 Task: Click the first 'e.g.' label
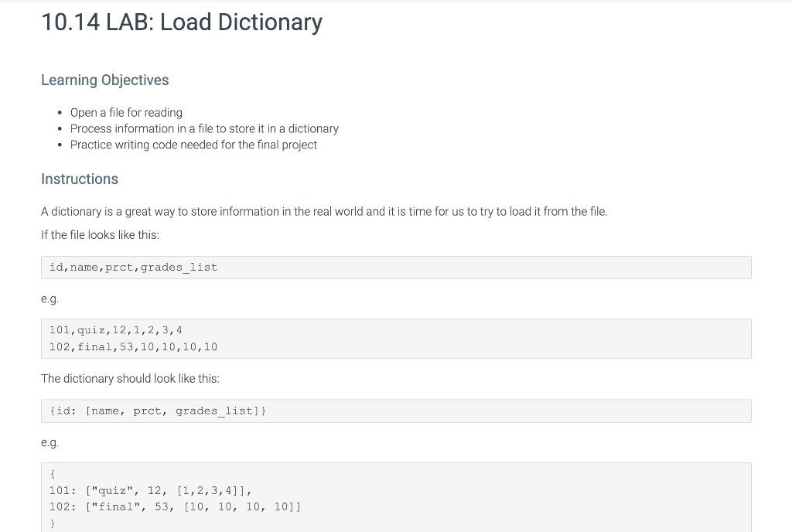[x=49, y=298]
